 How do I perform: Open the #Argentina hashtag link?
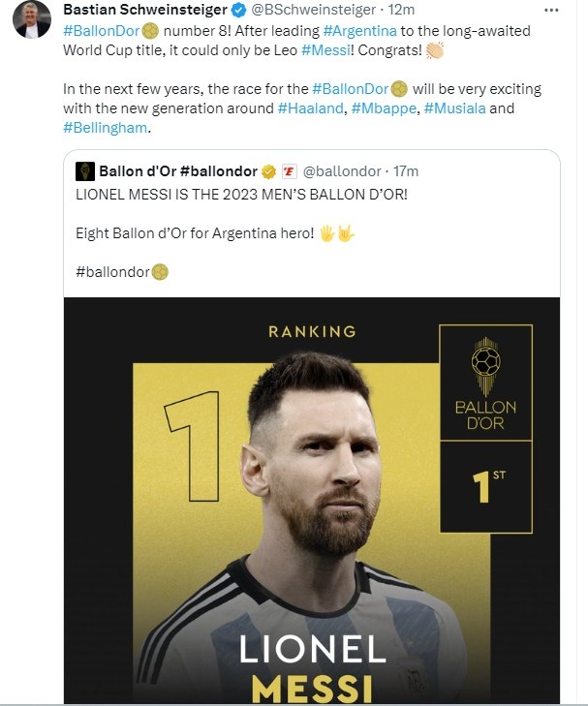click(359, 31)
